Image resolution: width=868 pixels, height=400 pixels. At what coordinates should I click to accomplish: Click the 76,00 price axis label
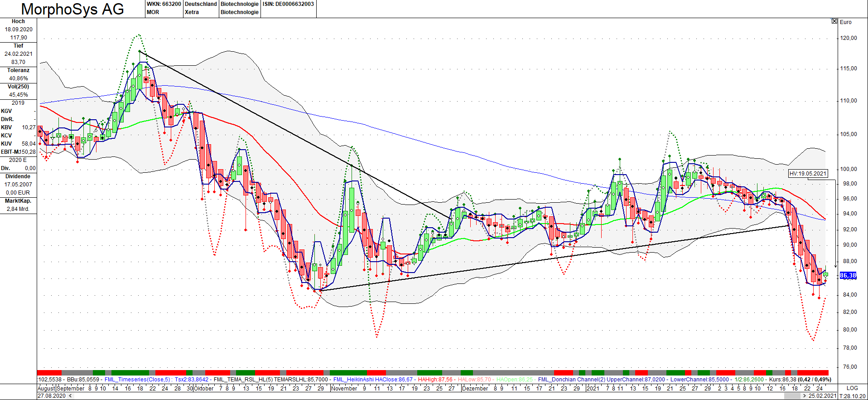point(850,366)
